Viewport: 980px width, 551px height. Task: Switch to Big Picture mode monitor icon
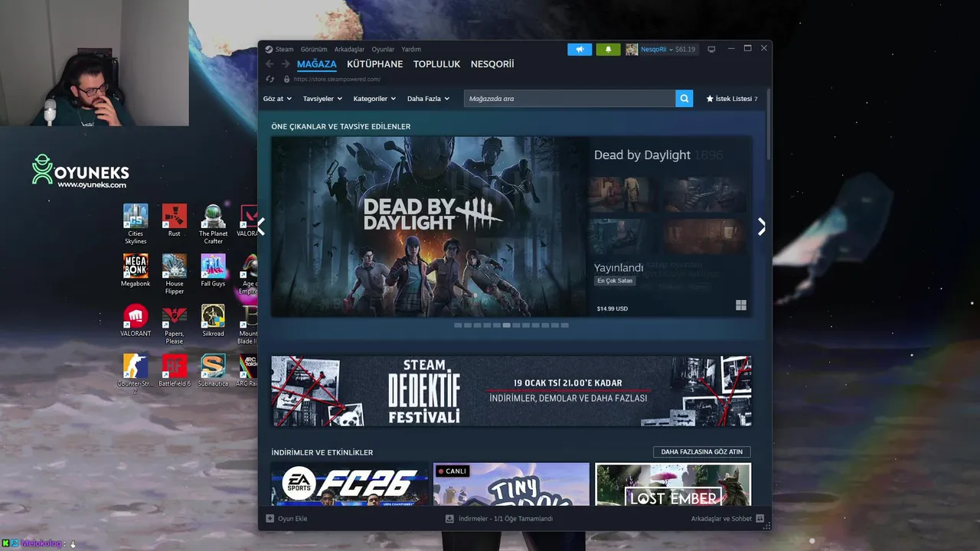coord(711,49)
